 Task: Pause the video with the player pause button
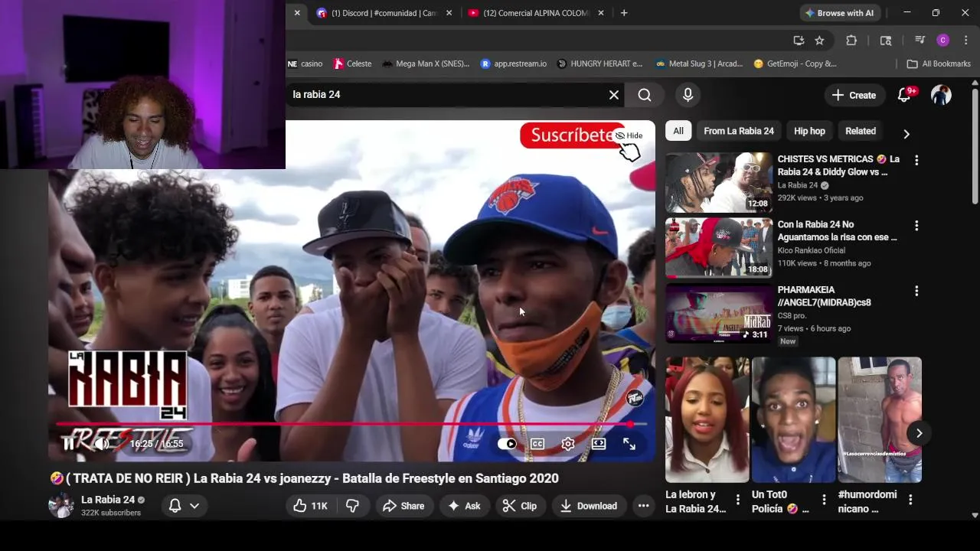69,444
